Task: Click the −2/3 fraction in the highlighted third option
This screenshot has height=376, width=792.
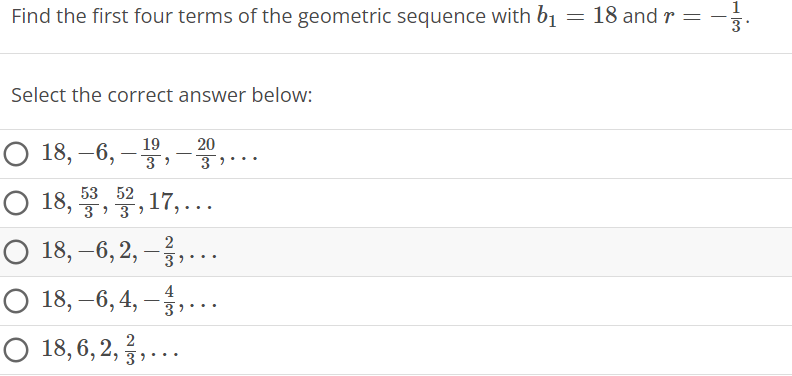Action: coord(160,252)
